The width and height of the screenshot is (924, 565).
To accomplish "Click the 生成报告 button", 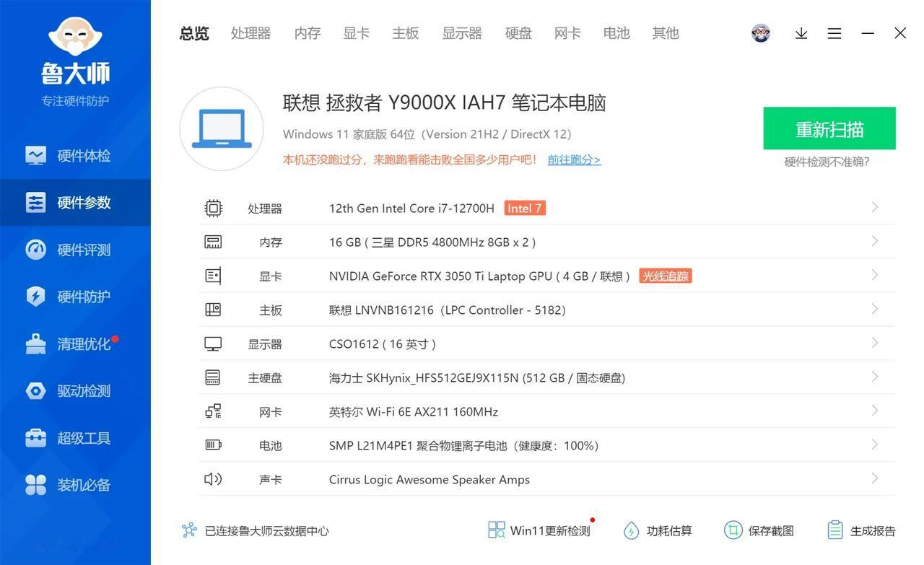I will tap(861, 530).
